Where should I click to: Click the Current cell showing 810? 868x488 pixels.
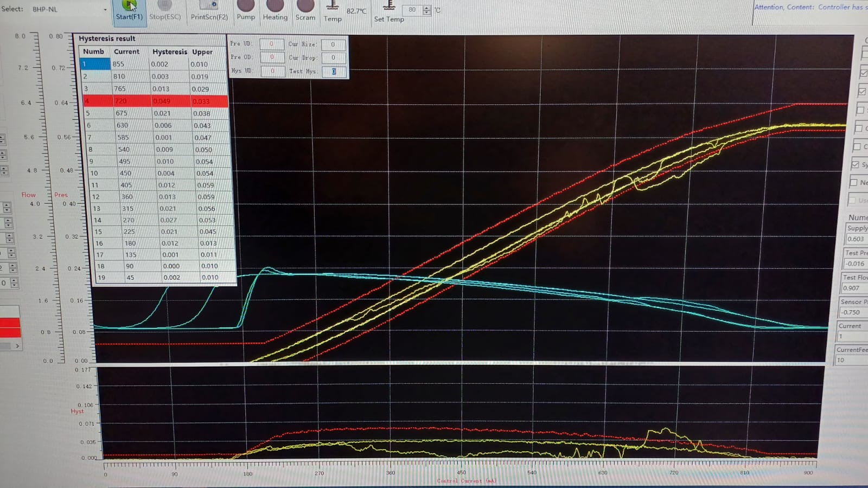131,76
